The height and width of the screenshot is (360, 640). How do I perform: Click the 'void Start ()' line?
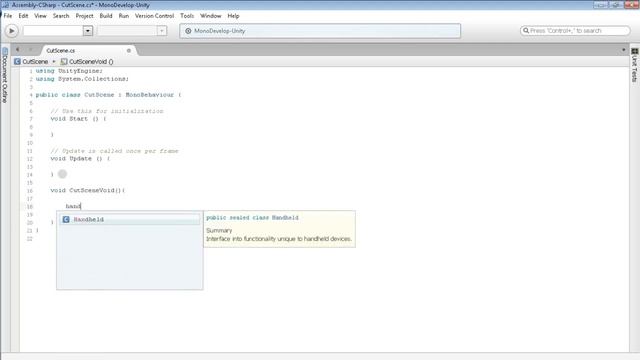point(78,119)
